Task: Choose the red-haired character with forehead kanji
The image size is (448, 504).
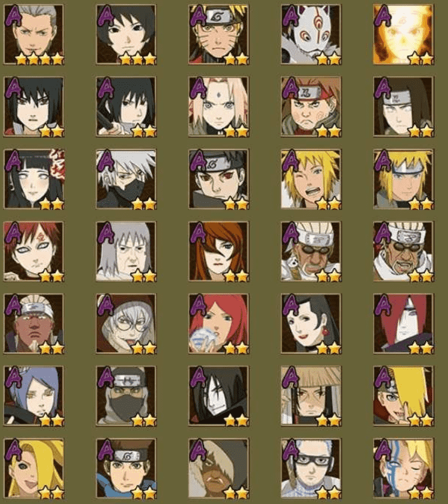Action: [x=34, y=251]
